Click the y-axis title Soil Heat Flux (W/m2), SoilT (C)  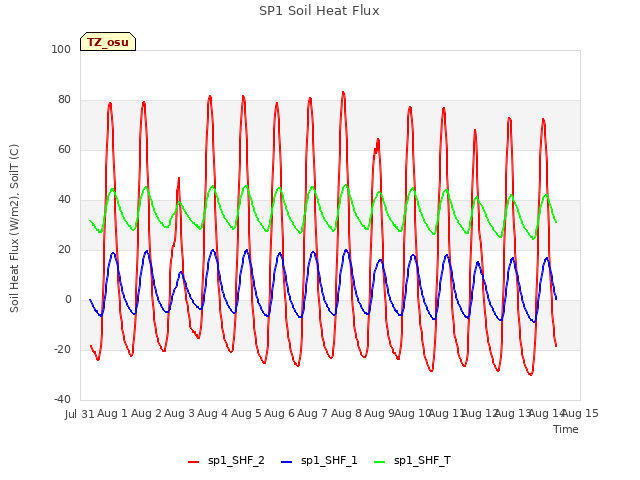click(x=14, y=228)
